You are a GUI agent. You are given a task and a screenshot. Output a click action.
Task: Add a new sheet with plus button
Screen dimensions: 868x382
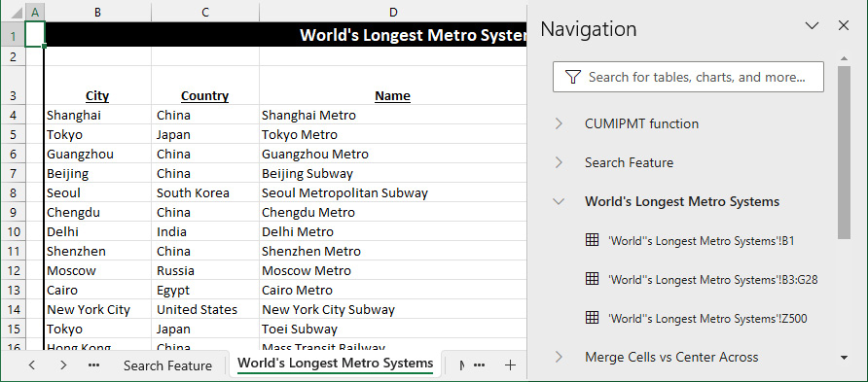pos(511,365)
